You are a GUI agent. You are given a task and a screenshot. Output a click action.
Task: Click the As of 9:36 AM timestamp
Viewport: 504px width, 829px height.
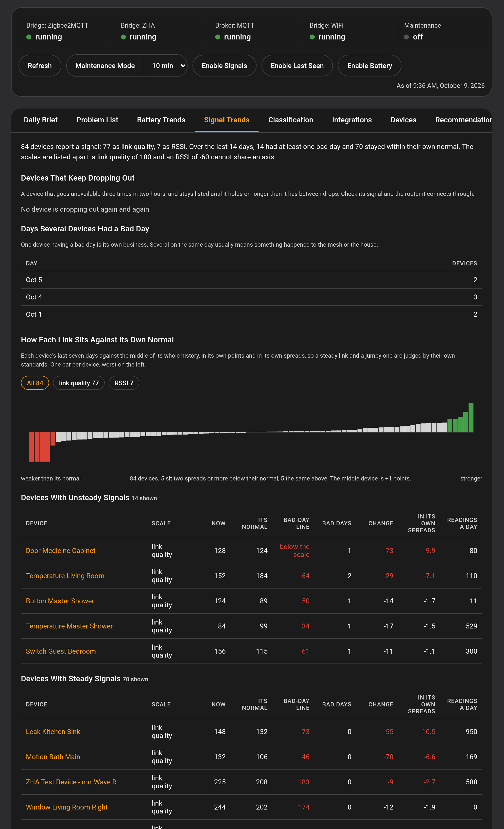tap(440, 85)
